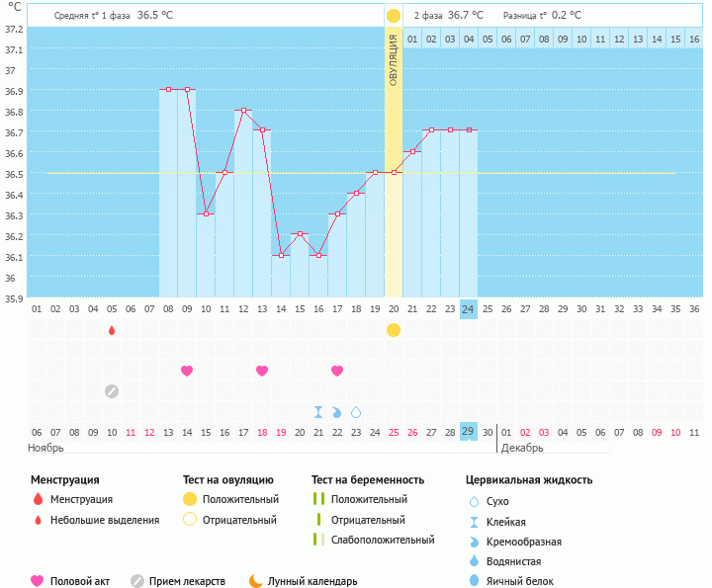Select the highlighted date 29 in November

pos(469,432)
